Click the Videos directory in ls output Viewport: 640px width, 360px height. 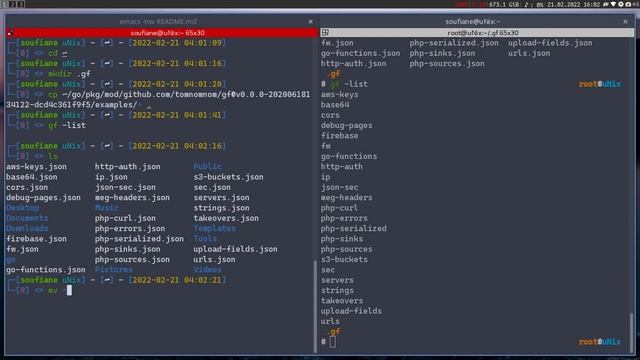tap(207, 270)
